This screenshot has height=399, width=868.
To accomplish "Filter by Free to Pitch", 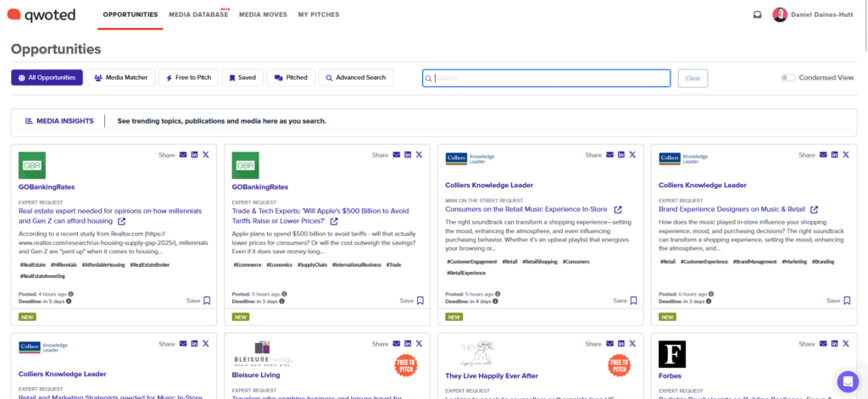I will point(189,77).
